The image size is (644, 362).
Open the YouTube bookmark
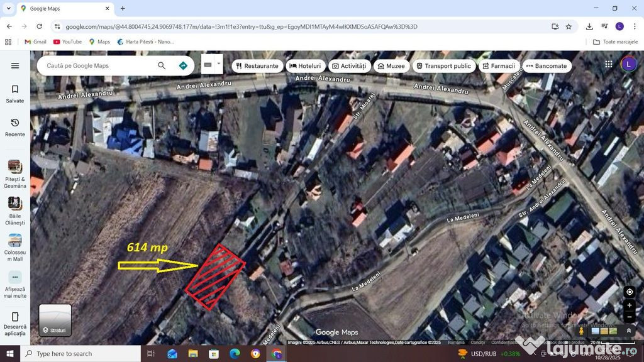67,41
